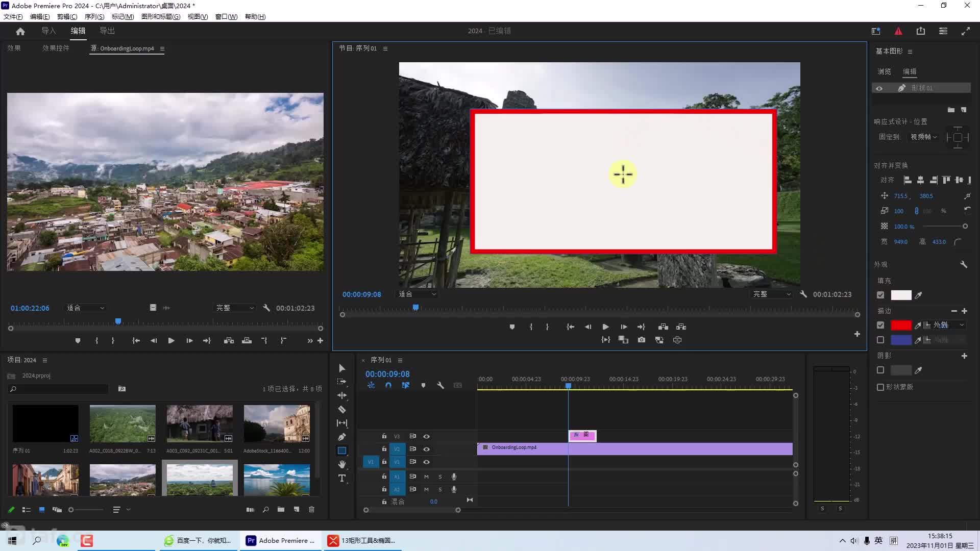Switch to 浏览 tab in Essential Graphics
Screen dimensions: 980x551
coord(885,72)
